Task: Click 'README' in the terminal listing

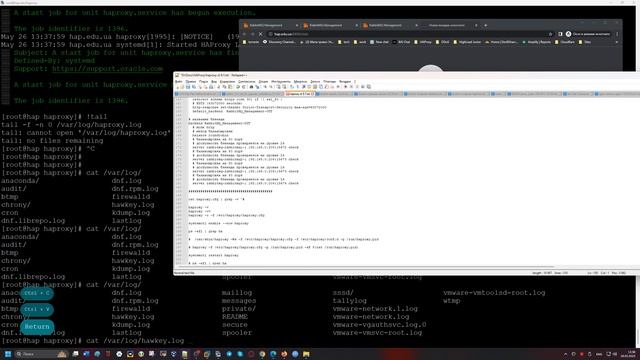Action: pos(235,317)
